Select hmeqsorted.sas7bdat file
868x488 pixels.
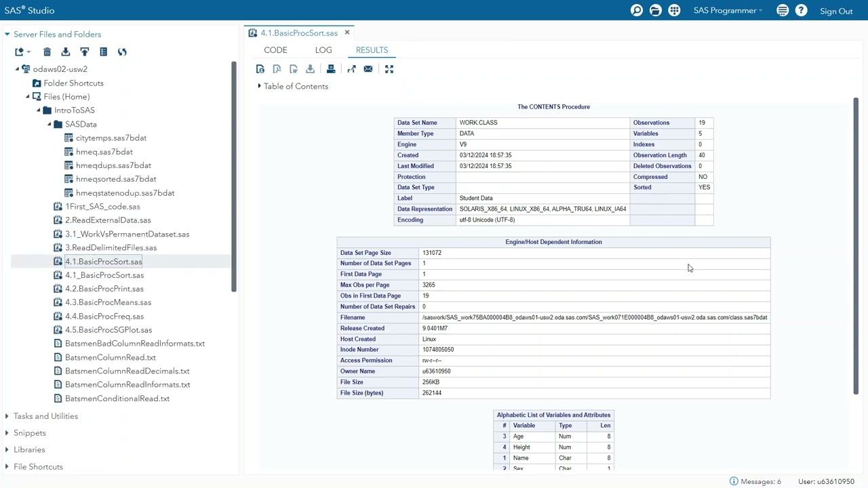[x=116, y=179]
